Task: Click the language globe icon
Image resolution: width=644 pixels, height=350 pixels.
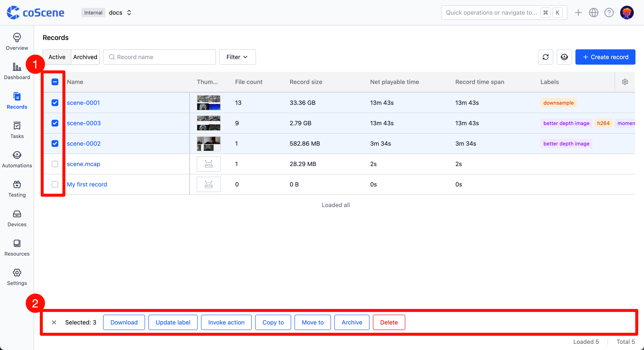Action: coord(593,13)
